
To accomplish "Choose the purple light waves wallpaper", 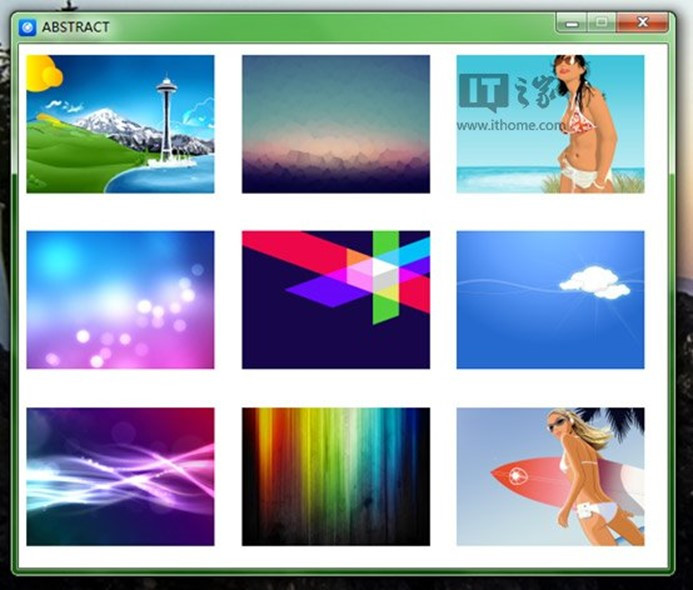I will pyautogui.click(x=120, y=476).
